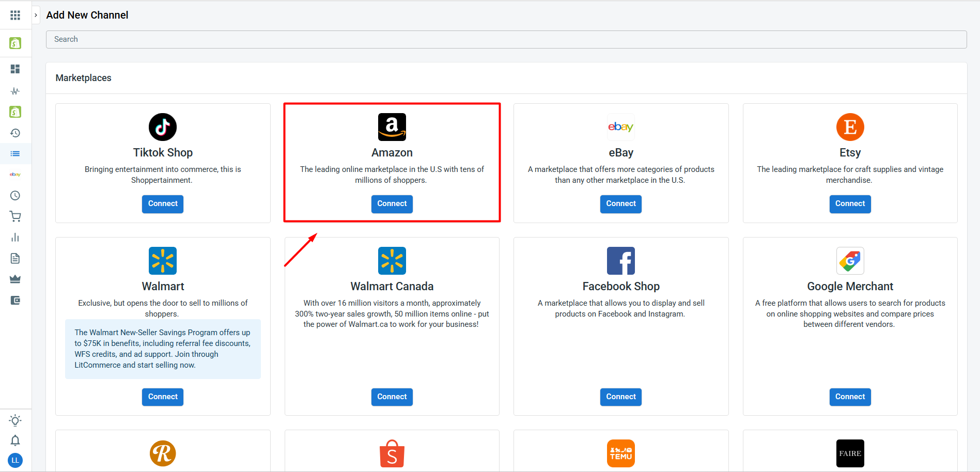
Task: Click the Walmart Canada spark logo
Action: tap(392, 261)
